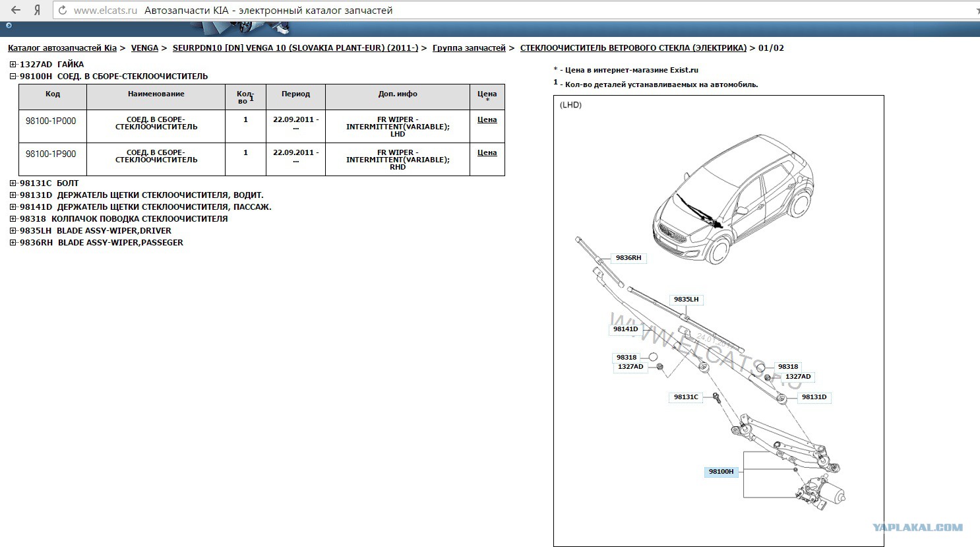Click the left 98318 diagram label

click(627, 358)
